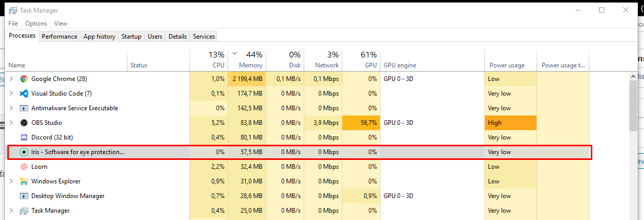Switch to the Details tab
This screenshot has height=220, width=644.
coord(177,37)
